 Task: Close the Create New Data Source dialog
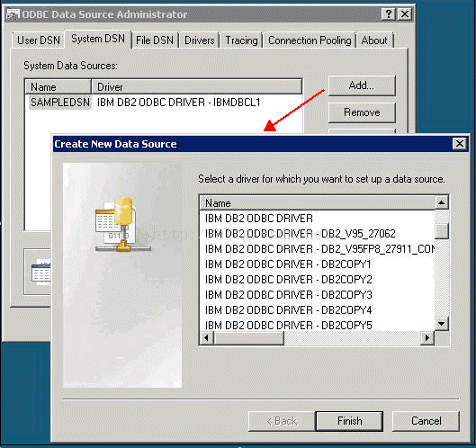click(x=460, y=144)
